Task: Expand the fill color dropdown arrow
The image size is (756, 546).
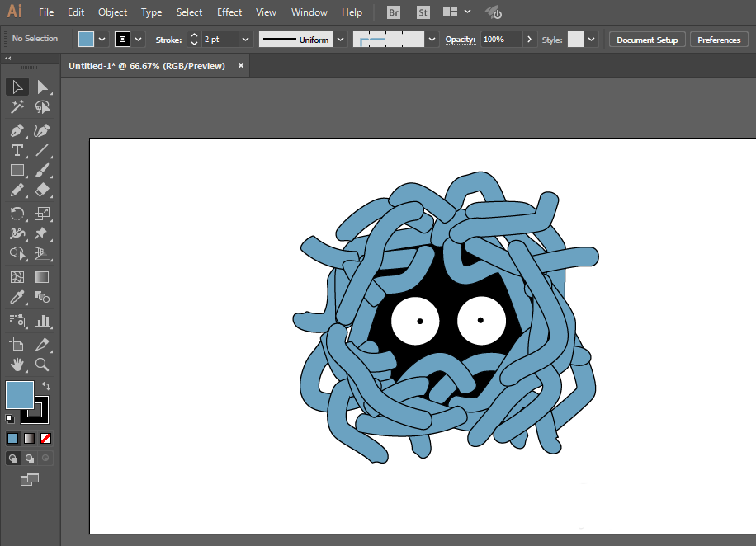Action: 102,40
